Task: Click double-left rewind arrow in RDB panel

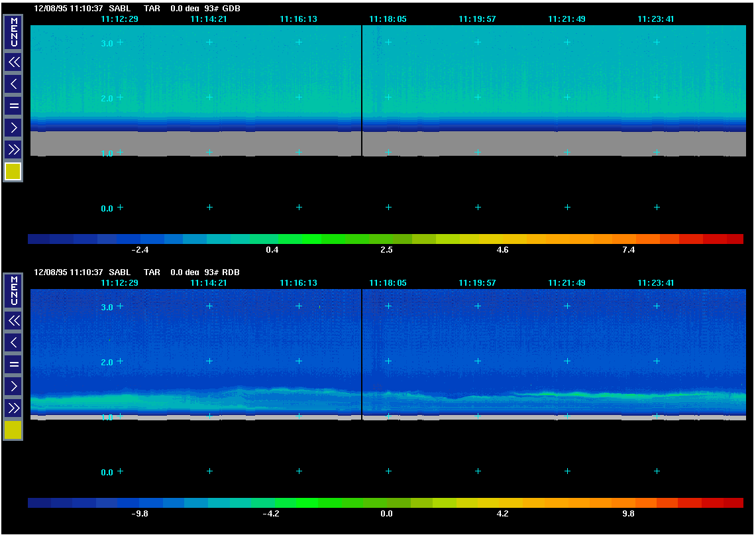Action: click(x=13, y=321)
